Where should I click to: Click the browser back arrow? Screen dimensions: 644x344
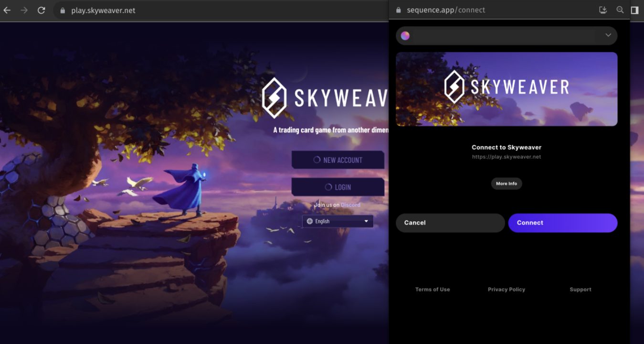point(7,10)
